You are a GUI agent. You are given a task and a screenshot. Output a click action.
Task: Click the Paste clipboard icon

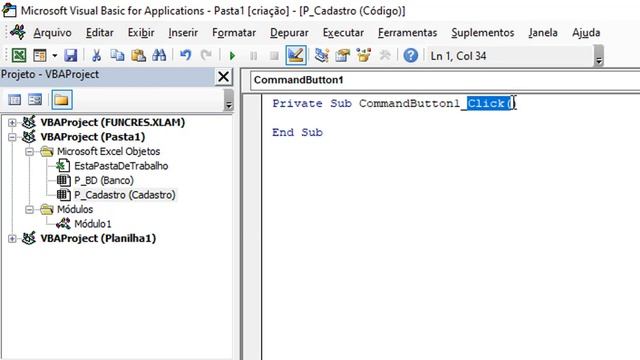pyautogui.click(x=138, y=55)
